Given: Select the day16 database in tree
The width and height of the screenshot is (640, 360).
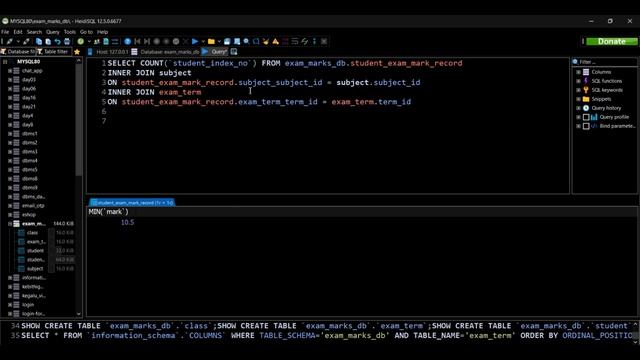Looking at the screenshot, I should 29,98.
